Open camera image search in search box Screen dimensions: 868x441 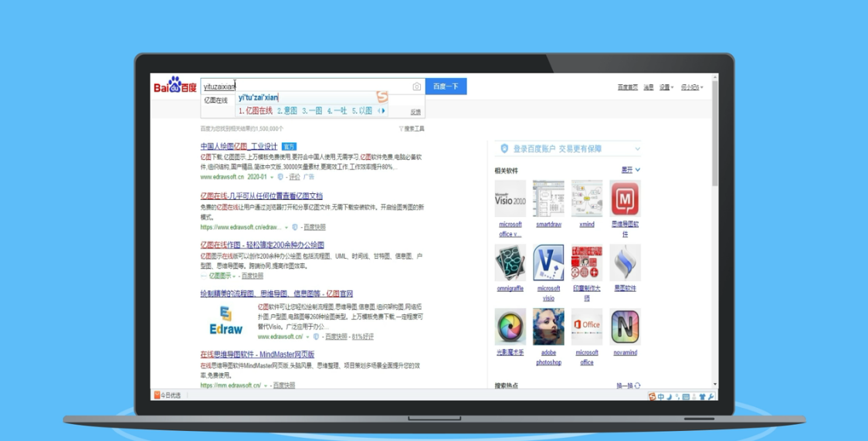click(x=416, y=87)
